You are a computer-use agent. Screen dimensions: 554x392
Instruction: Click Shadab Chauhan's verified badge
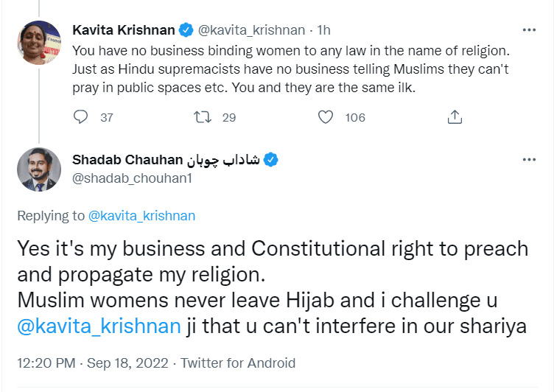point(270,160)
